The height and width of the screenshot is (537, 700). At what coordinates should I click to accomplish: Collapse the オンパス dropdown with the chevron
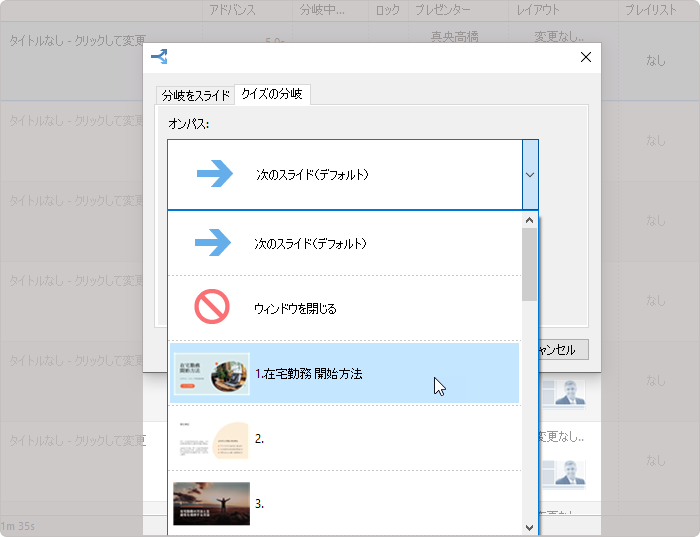click(x=530, y=174)
